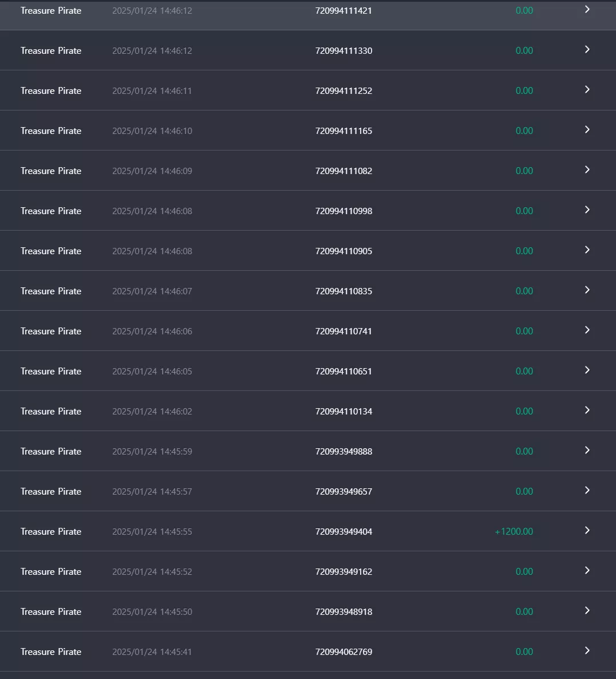
Task: Select Treasure Pirate label at 14:46:10
Action: click(x=51, y=131)
